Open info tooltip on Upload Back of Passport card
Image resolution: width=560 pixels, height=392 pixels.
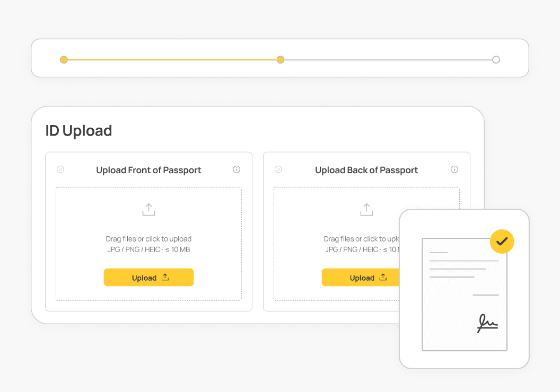[x=454, y=170]
